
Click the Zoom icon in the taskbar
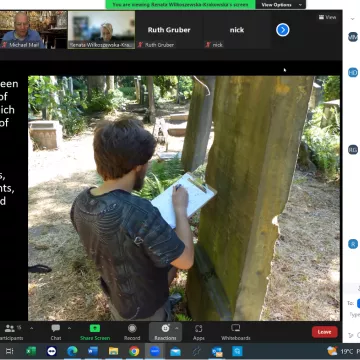pos(155,351)
